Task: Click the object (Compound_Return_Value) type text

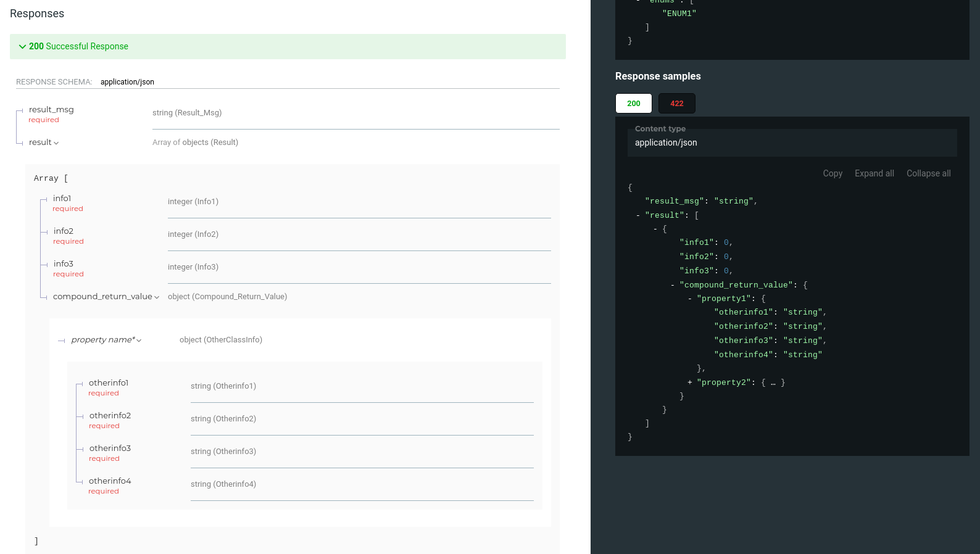Action: click(227, 297)
